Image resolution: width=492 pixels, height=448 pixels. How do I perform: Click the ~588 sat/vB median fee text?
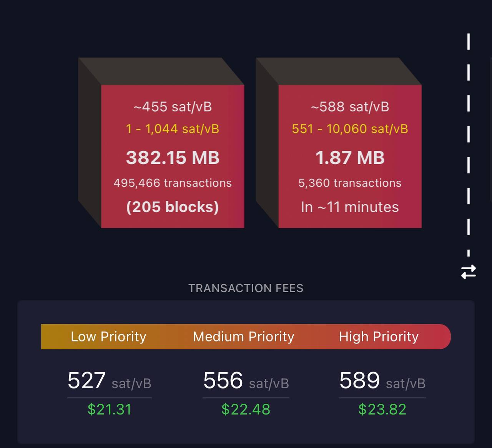coord(350,107)
